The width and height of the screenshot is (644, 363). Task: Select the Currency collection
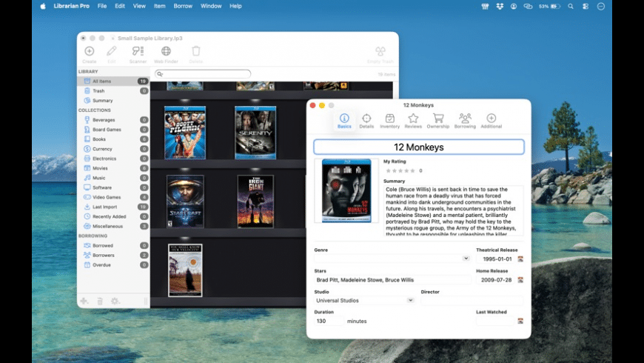(113, 149)
